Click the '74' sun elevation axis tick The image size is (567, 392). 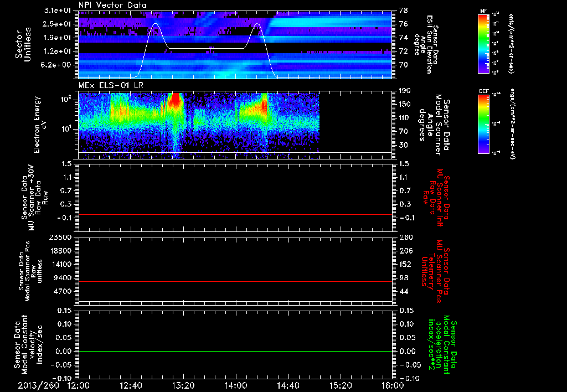pos(404,38)
